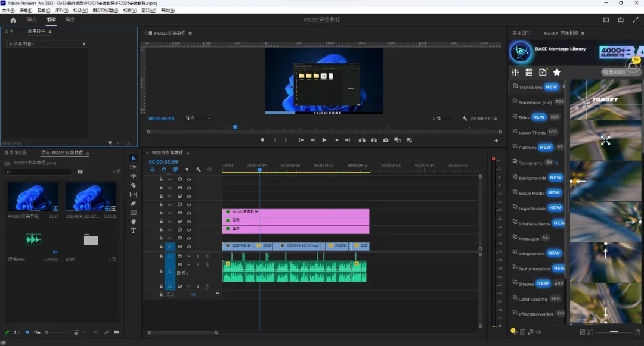Expand the 未选择剪辑 clip arrow
644x346 pixels.
[x=84, y=44]
